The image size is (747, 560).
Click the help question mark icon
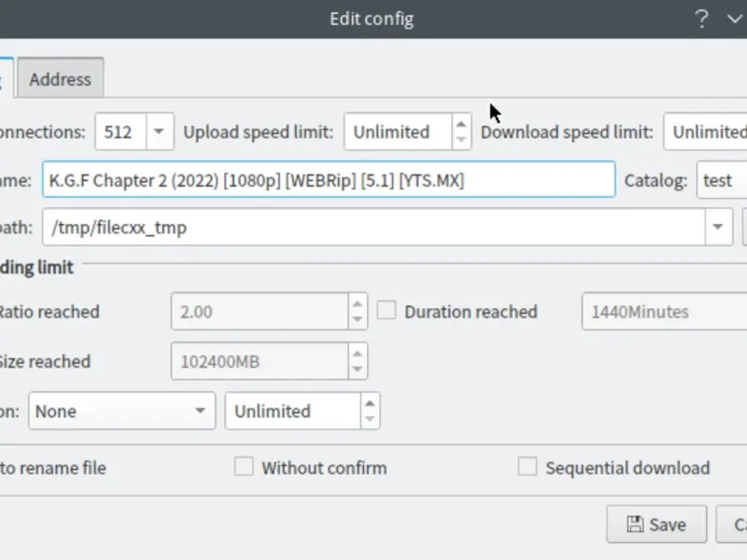(x=701, y=19)
